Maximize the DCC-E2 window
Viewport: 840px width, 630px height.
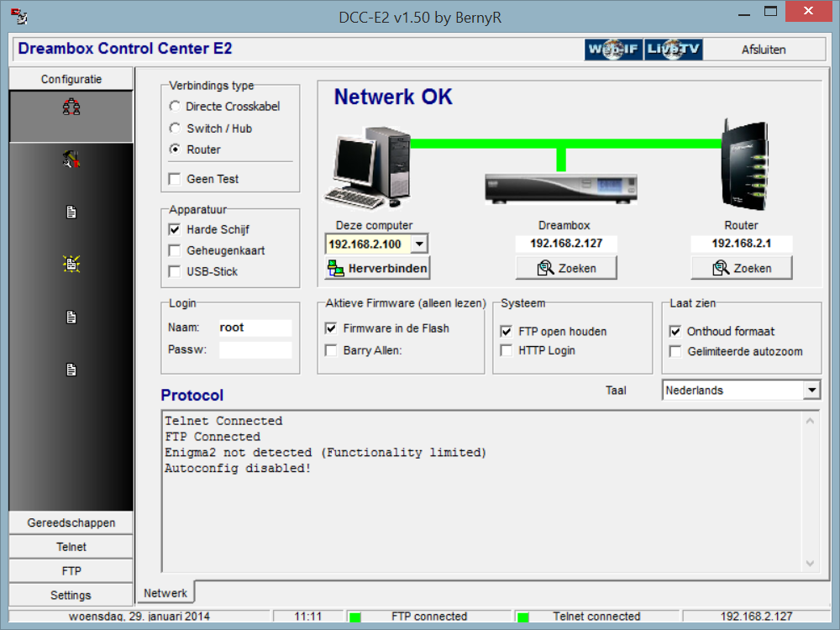coord(770,11)
